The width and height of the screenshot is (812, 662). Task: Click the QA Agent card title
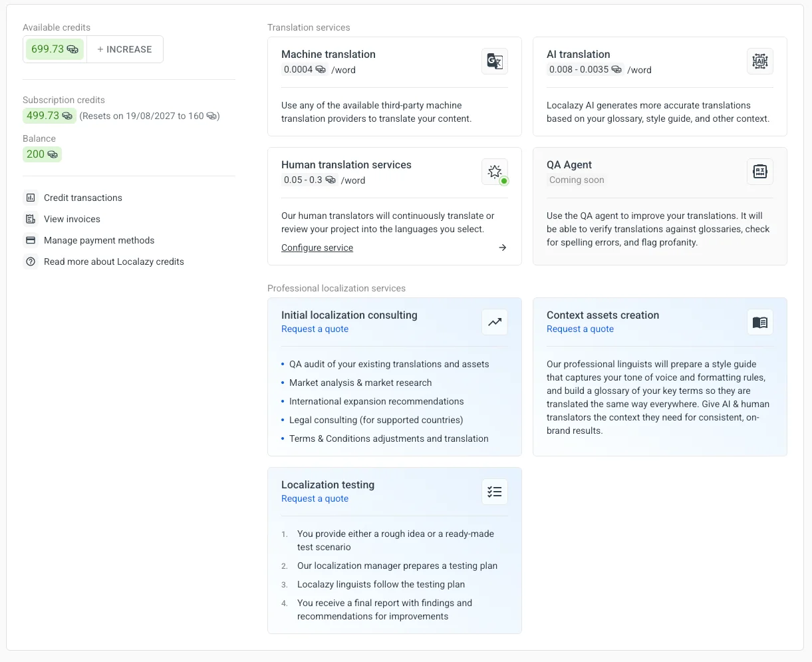(569, 165)
